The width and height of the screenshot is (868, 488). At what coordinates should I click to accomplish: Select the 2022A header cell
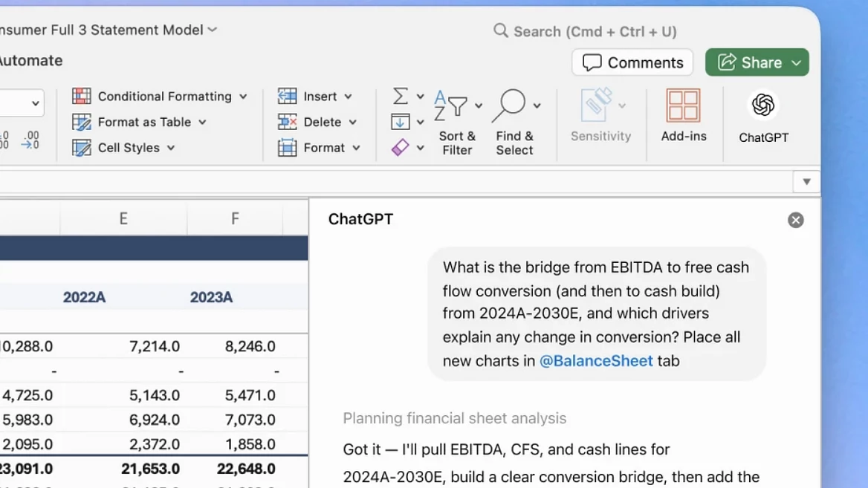pos(84,297)
